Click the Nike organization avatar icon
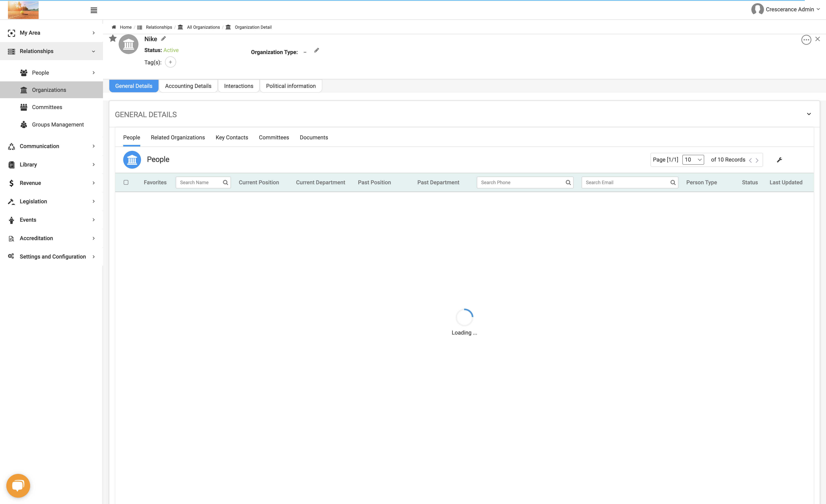The width and height of the screenshot is (826, 504). pyautogui.click(x=129, y=44)
